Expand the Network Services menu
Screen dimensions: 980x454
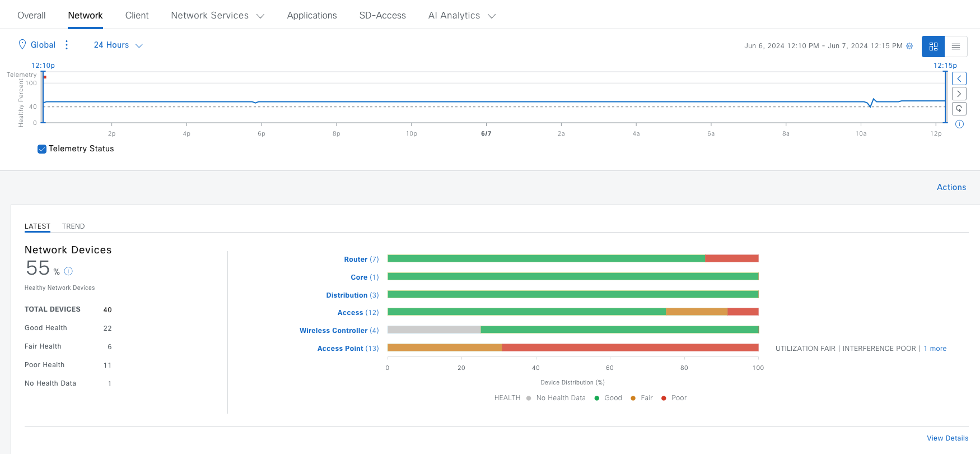point(217,16)
